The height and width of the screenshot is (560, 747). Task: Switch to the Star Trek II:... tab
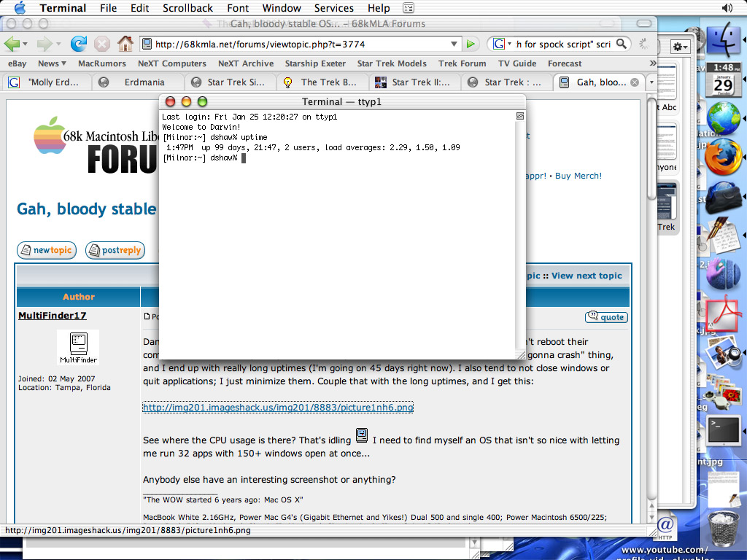click(415, 82)
